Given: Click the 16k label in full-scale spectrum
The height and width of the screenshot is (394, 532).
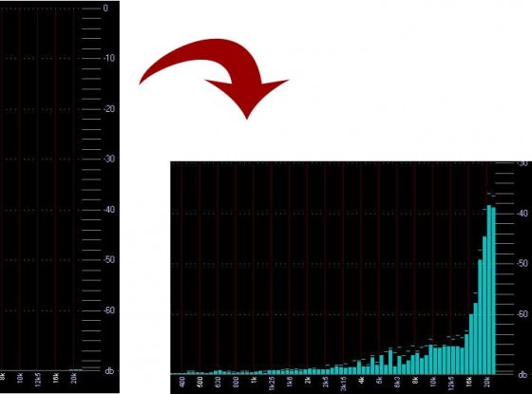Looking at the screenshot, I should click(56, 379).
